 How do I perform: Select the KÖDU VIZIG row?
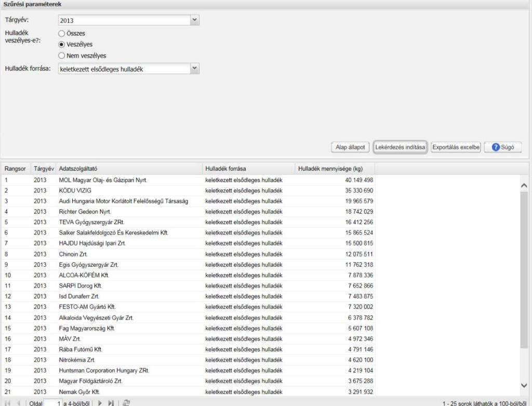(x=188, y=191)
